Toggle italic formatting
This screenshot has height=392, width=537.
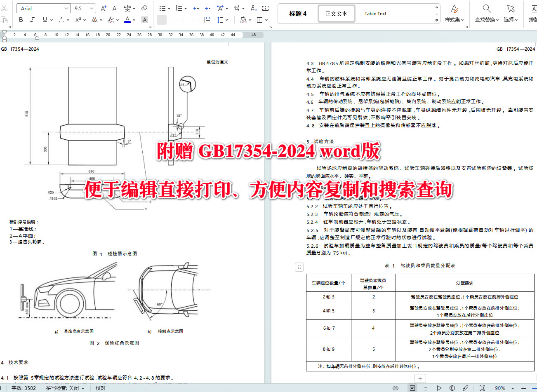32,20
